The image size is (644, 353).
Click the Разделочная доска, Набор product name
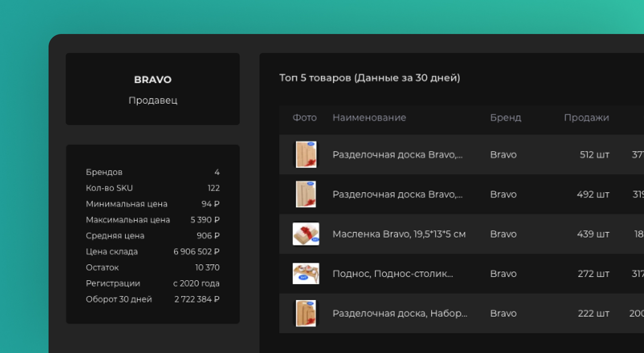[x=400, y=313]
